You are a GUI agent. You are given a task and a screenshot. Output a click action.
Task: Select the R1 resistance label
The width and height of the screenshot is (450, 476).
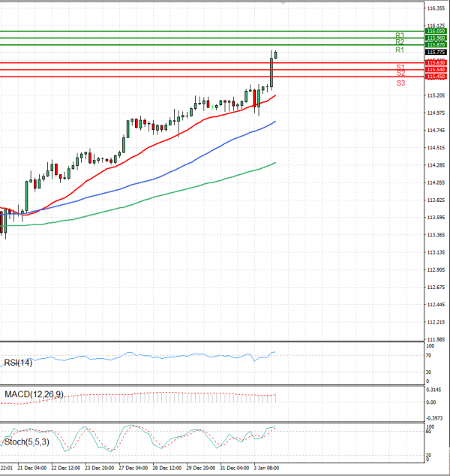[400, 50]
